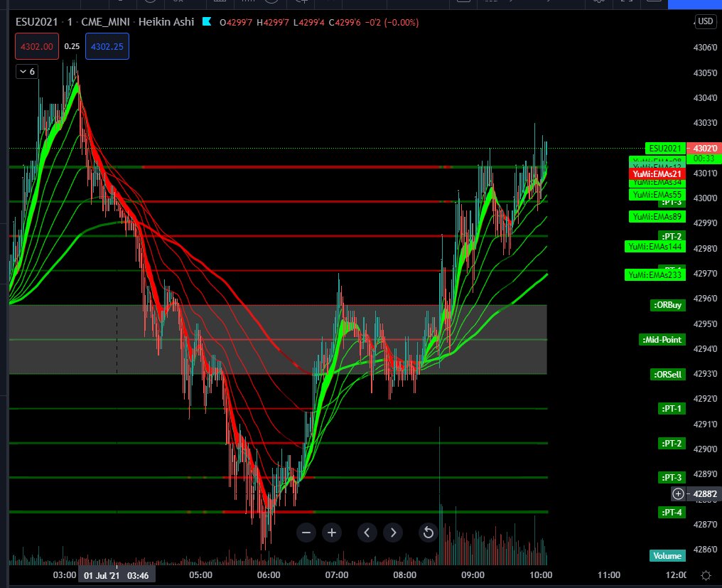Select the :ORBuy indicator label
722x588 pixels.
[667, 305]
